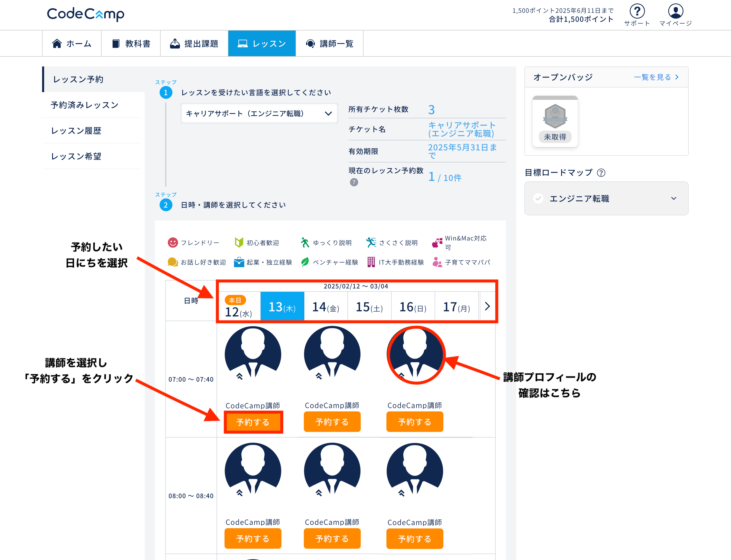Click the フレンドリー smiley icon

click(173, 242)
